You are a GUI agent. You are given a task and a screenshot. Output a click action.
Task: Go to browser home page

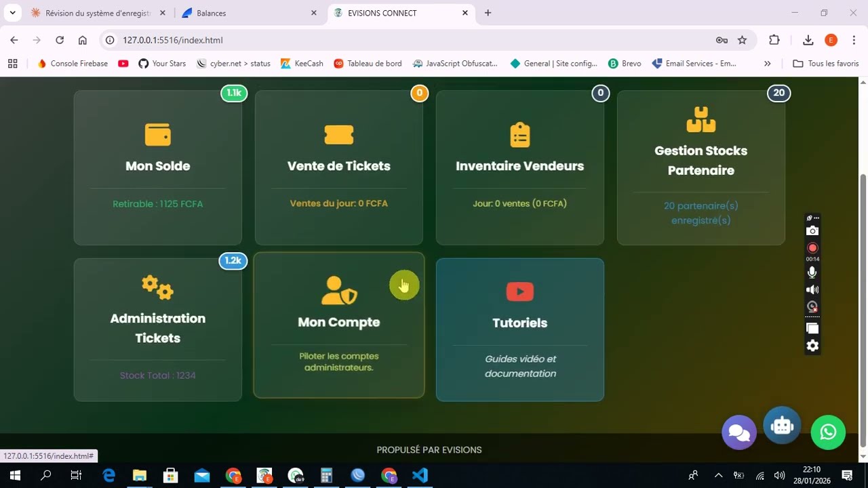83,40
